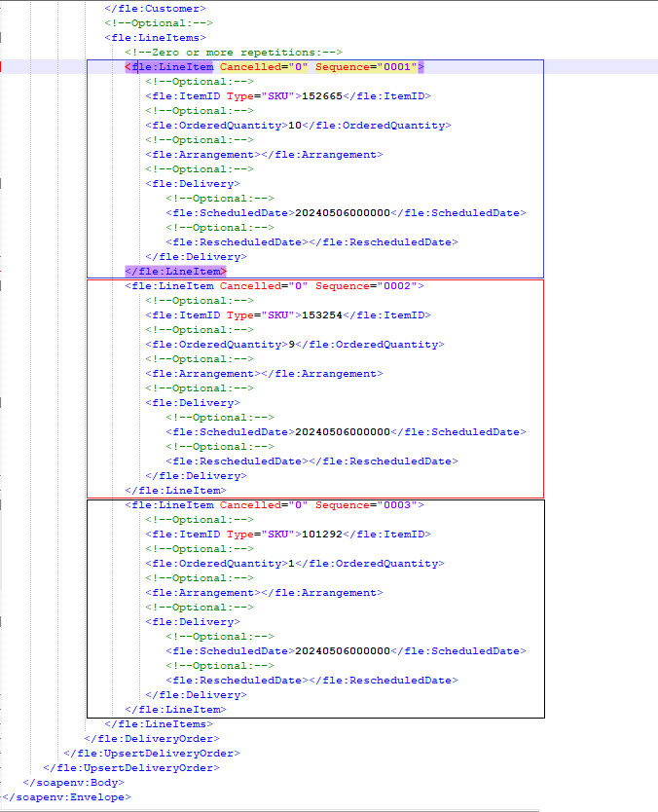Click the closing fle:Customer tag line
The image size is (658, 812).
[x=155, y=9]
